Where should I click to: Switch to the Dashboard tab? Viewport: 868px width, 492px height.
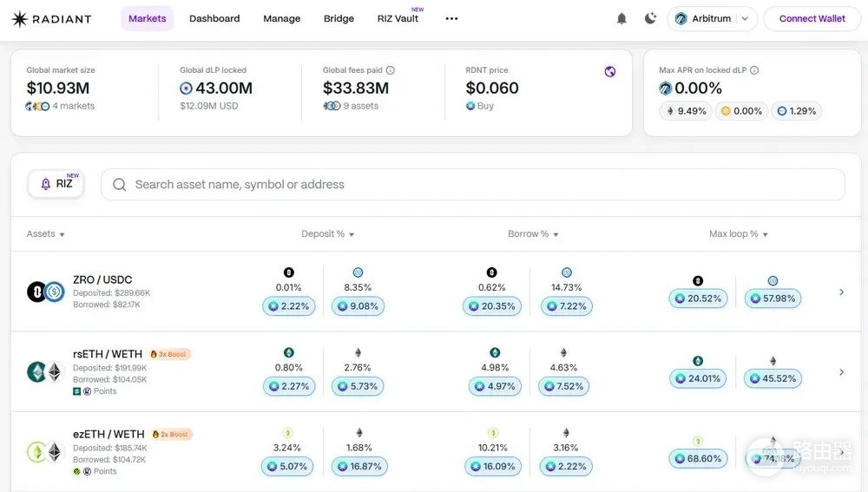click(214, 19)
